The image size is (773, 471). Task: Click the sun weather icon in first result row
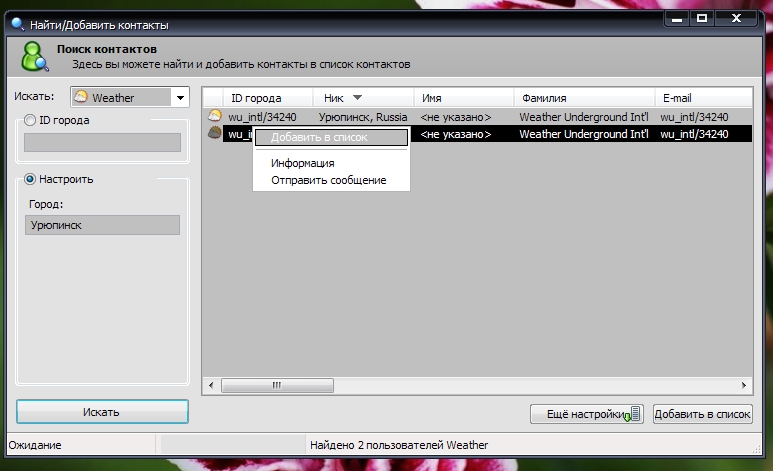coord(214,116)
